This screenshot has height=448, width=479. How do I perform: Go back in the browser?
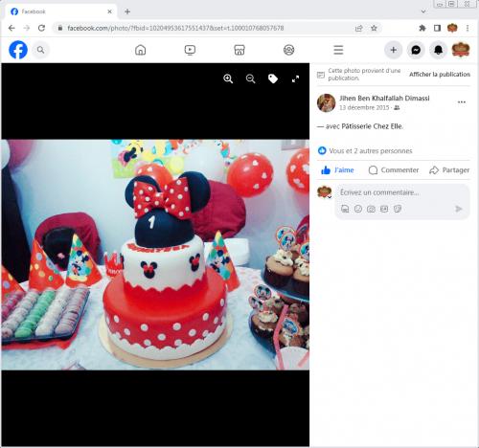pos(11,28)
